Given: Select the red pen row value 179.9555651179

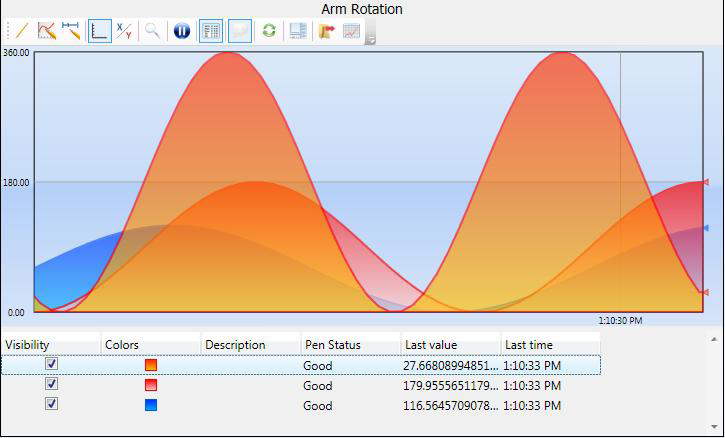Looking at the screenshot, I should click(x=450, y=385).
